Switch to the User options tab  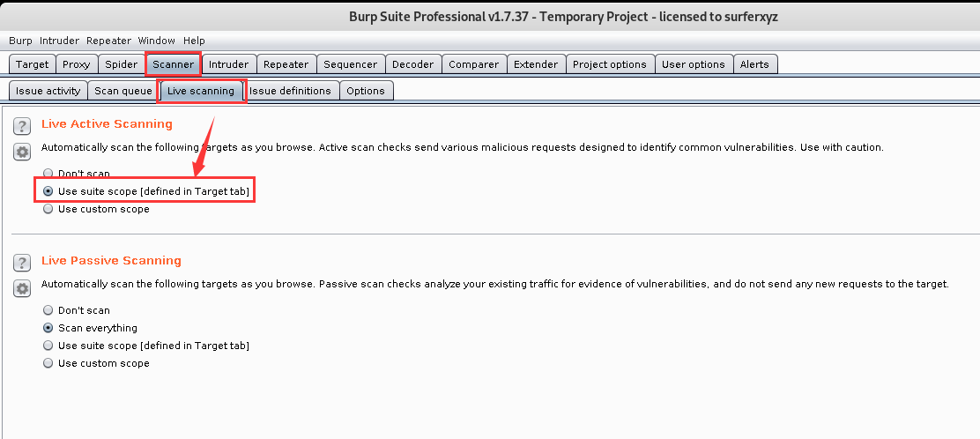693,64
